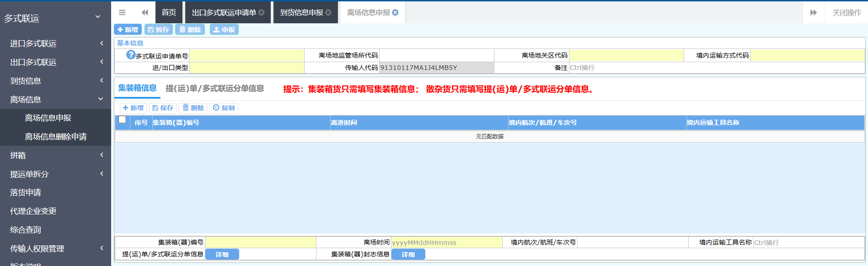Click the 离场地监管场所代码 input field
Image resolution: width=868 pixels, height=266 pixels.
437,55
